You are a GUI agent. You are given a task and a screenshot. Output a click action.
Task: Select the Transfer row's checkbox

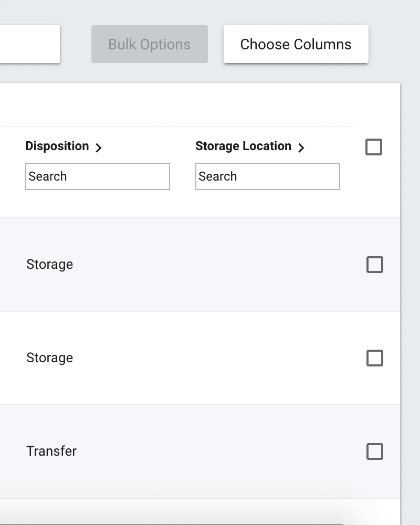(375, 451)
